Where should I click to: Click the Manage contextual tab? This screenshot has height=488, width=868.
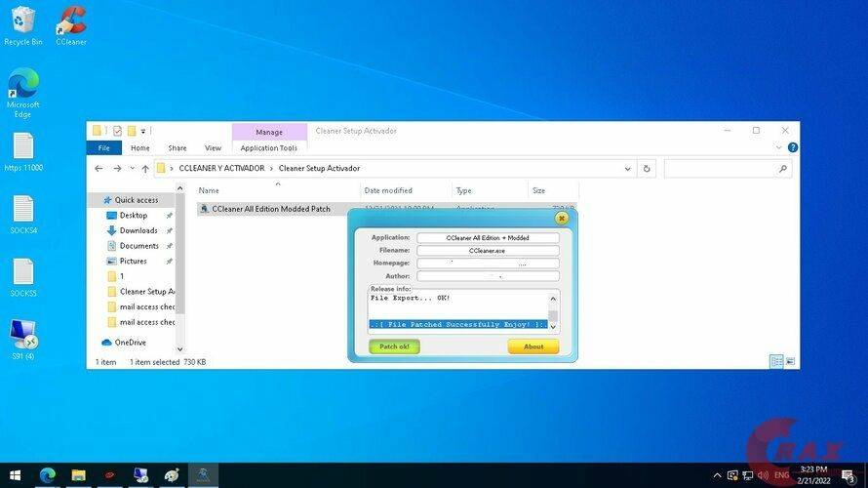(x=269, y=132)
